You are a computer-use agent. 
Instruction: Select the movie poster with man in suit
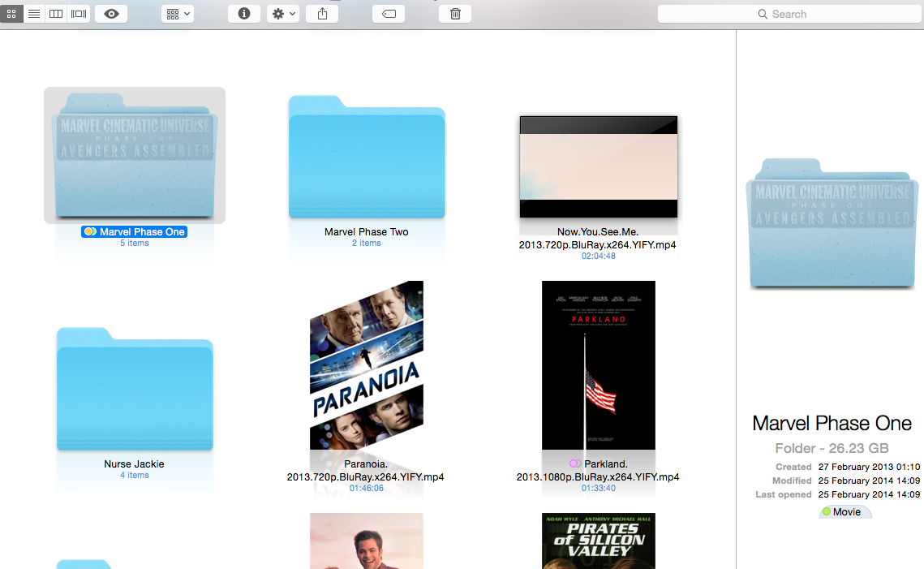coord(367,541)
